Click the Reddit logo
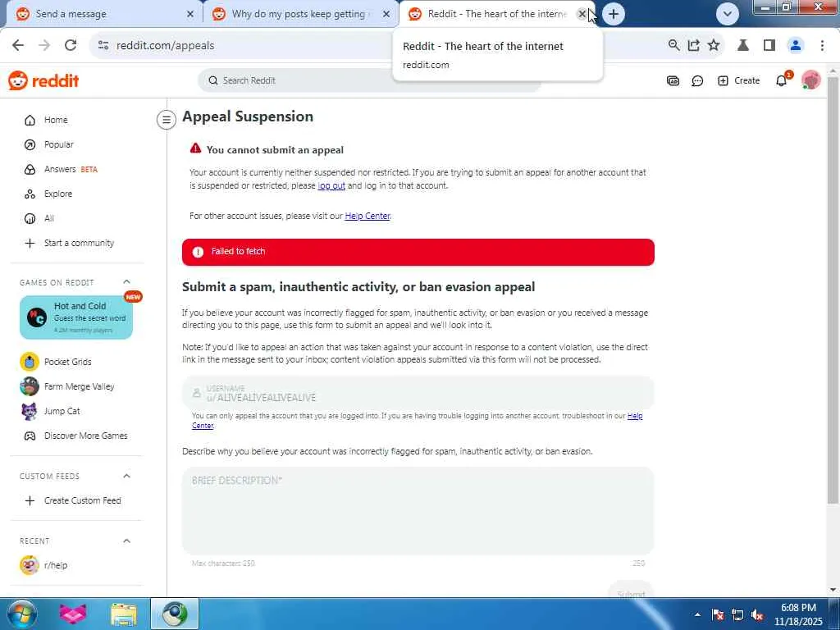This screenshot has height=630, width=840. 43,81
